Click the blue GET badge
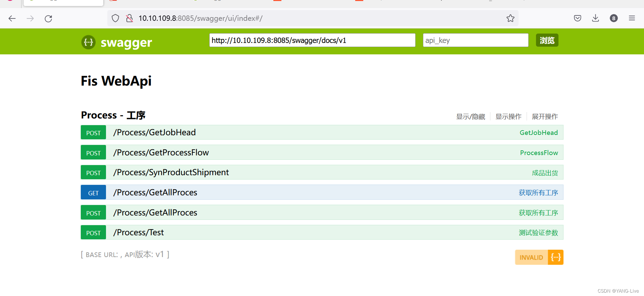This screenshot has height=296, width=644. [93, 193]
